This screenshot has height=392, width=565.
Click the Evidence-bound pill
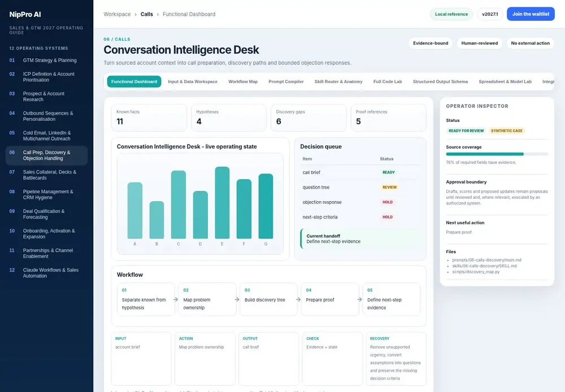(431, 43)
